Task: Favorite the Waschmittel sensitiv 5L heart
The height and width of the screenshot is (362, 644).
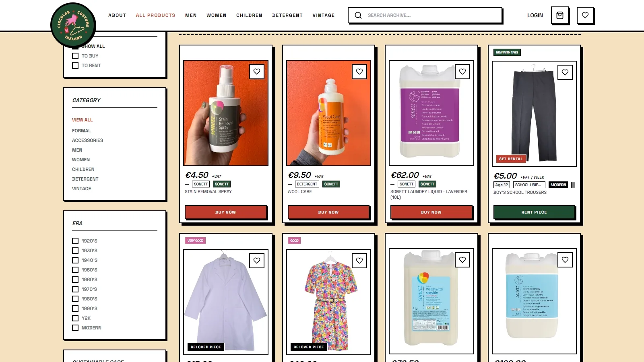Action: click(x=462, y=260)
